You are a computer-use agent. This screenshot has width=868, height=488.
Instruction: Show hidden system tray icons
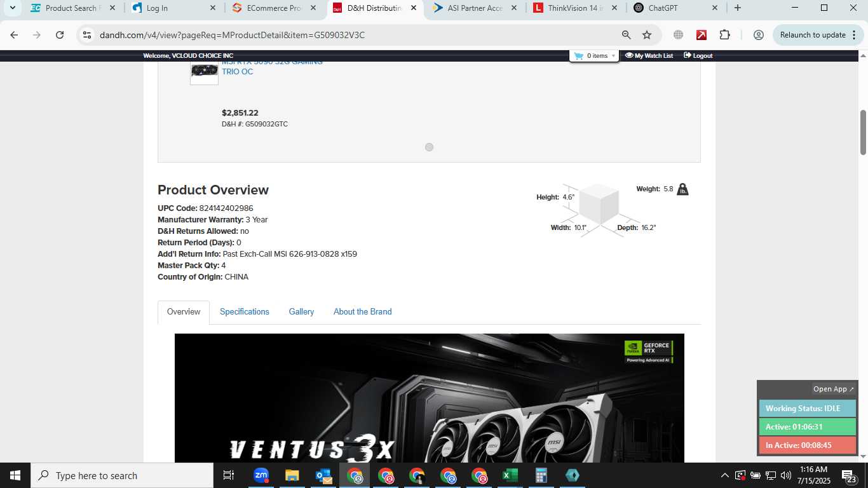coord(724,475)
